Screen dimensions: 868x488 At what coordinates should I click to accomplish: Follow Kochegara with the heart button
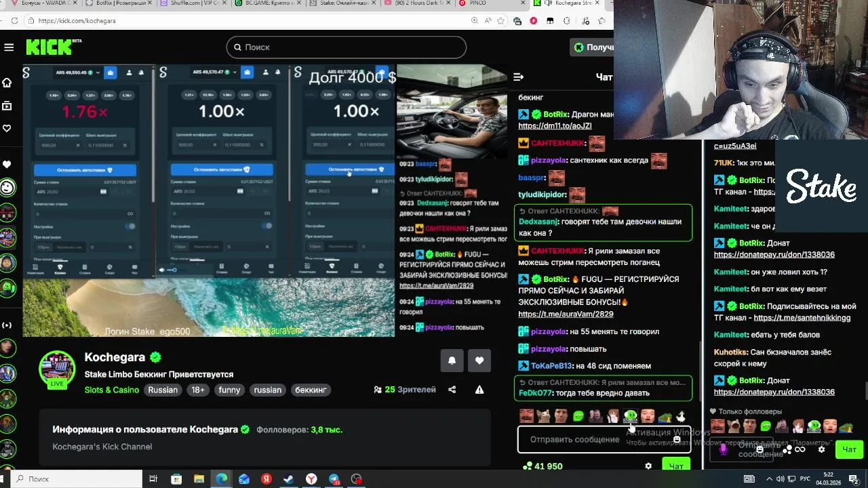coord(479,361)
